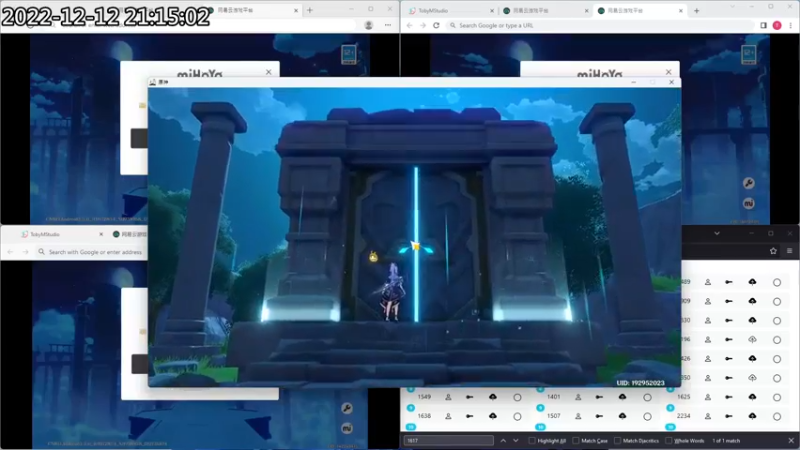Close the active third Chrome tab
Screen dimensions: 800x450
681,11
